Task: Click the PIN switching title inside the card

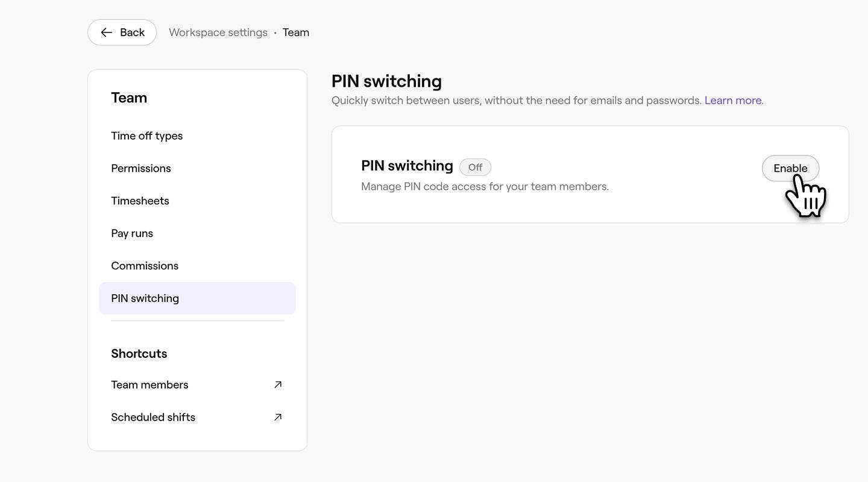Action: click(x=407, y=166)
